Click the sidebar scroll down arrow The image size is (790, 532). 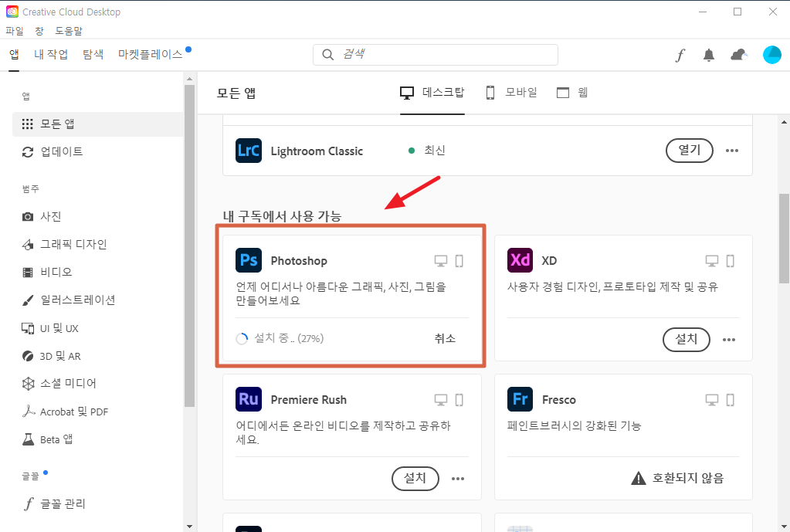tap(189, 527)
